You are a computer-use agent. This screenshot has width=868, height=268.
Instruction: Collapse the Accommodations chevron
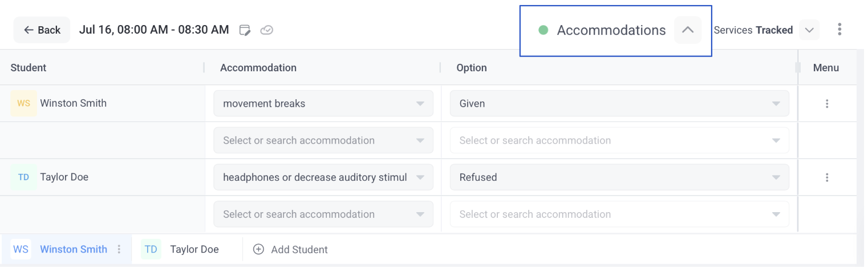click(687, 30)
